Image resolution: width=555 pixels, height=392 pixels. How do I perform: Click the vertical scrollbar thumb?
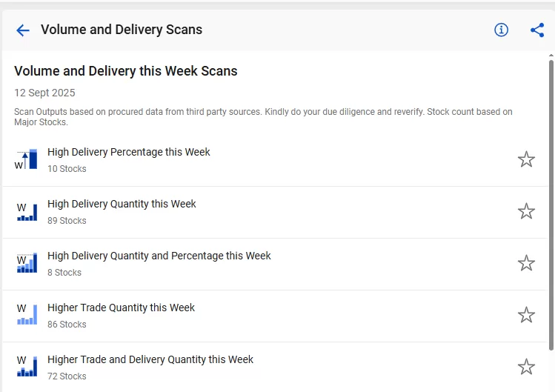[551, 205]
